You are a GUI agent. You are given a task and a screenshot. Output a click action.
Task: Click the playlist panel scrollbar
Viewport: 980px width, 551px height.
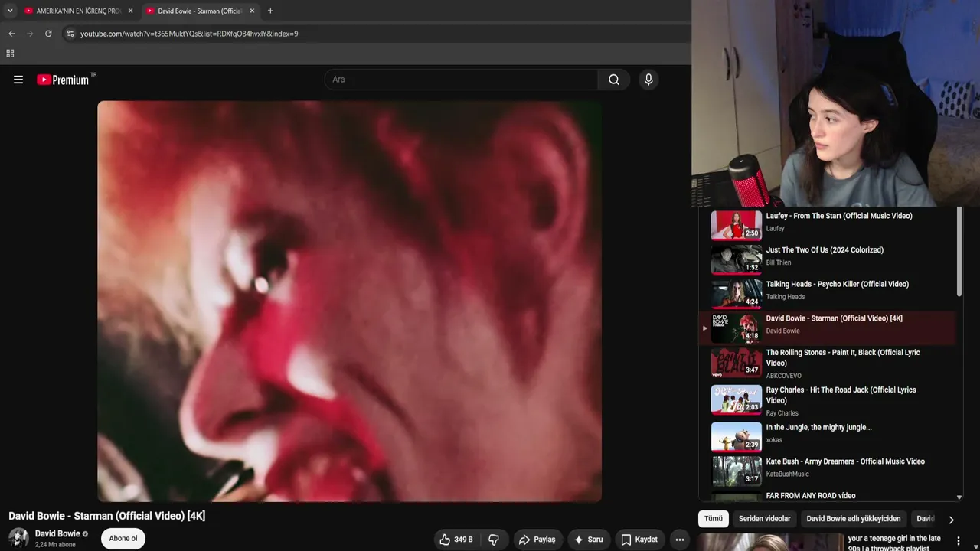click(x=959, y=253)
